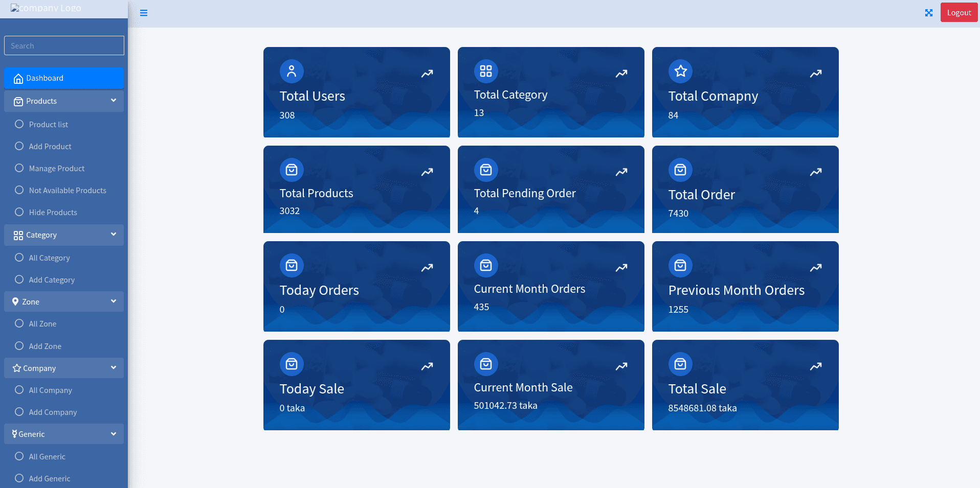Select the radio circle beside All Zone
The image size is (980, 488).
[19, 323]
